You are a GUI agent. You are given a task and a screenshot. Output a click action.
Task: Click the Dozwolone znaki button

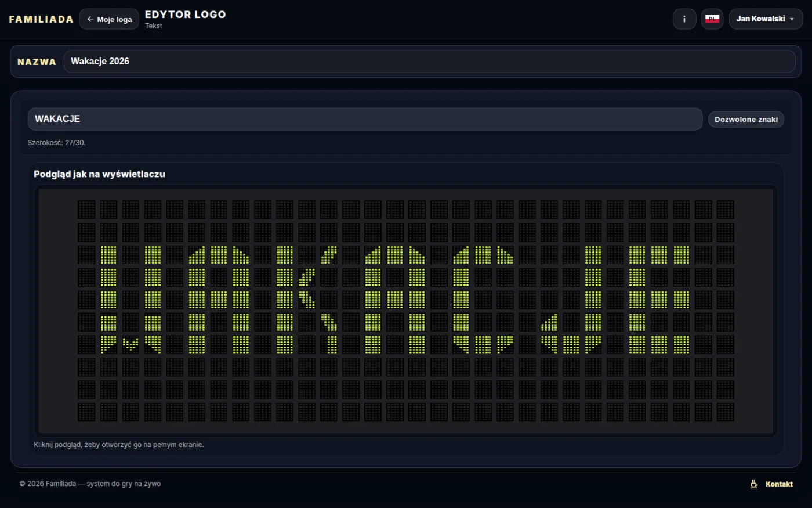(746, 119)
